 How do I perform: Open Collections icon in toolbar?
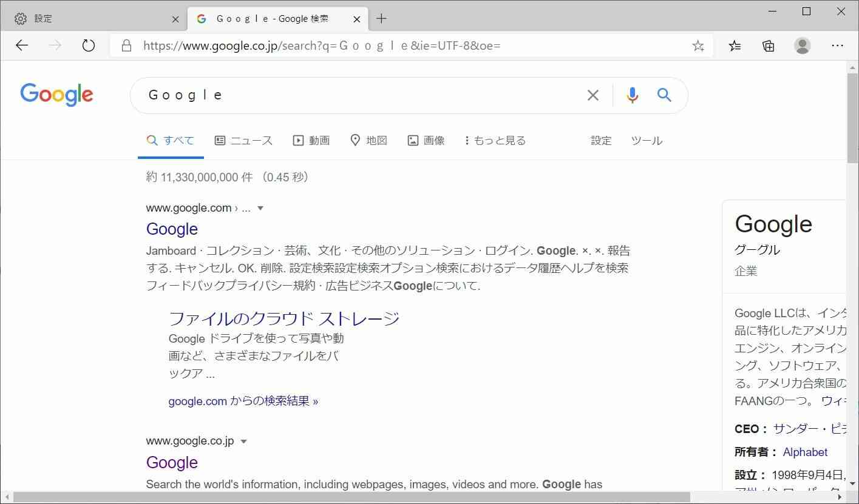pos(769,45)
